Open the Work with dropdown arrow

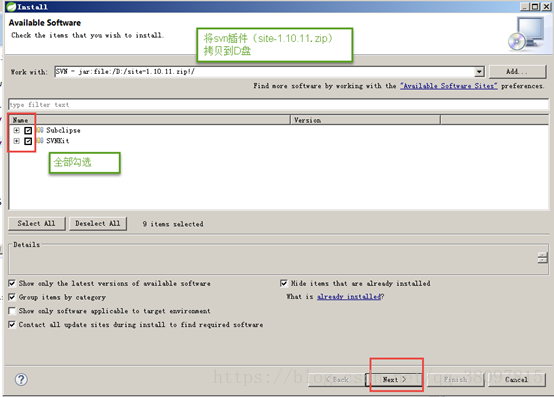tap(479, 72)
